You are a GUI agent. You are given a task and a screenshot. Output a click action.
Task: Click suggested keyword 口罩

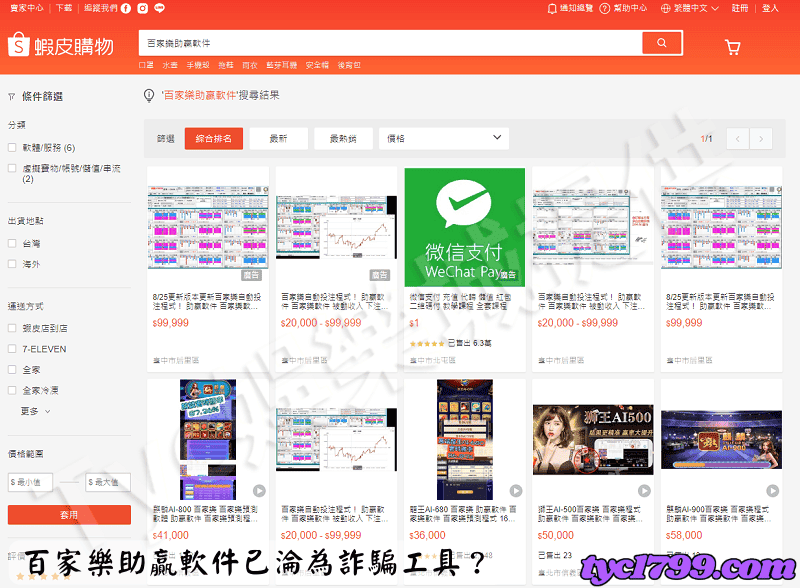[146, 65]
